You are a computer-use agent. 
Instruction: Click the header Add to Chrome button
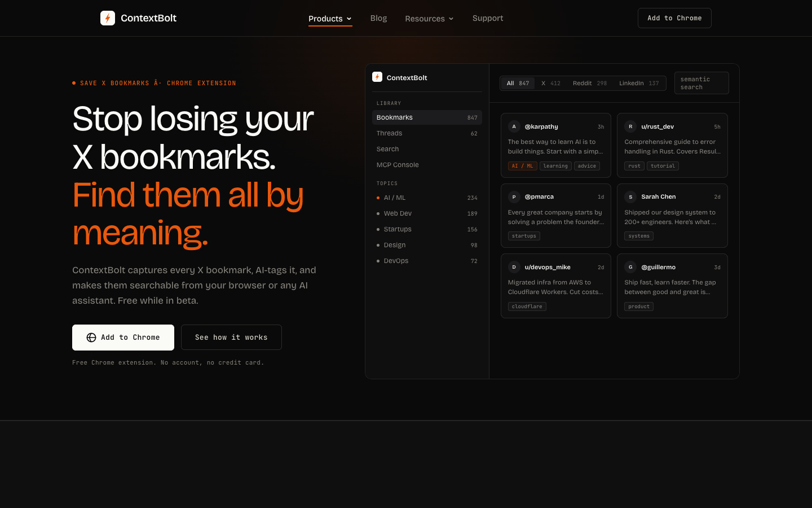click(x=674, y=18)
